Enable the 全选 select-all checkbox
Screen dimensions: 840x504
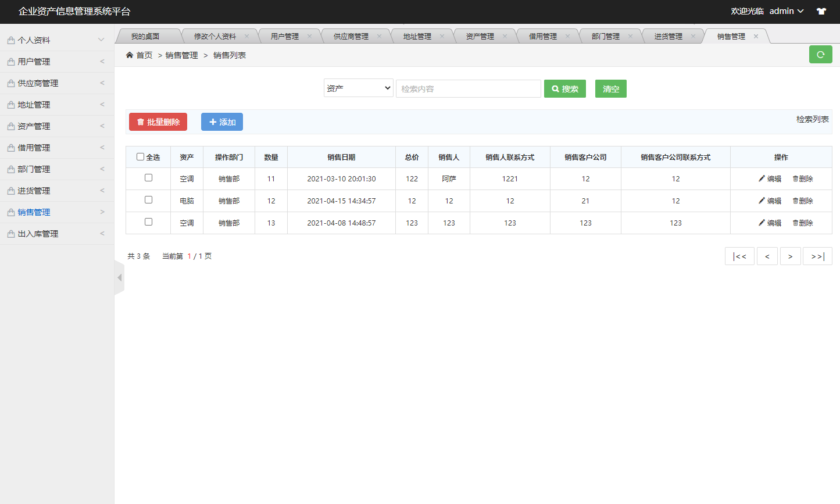click(140, 156)
